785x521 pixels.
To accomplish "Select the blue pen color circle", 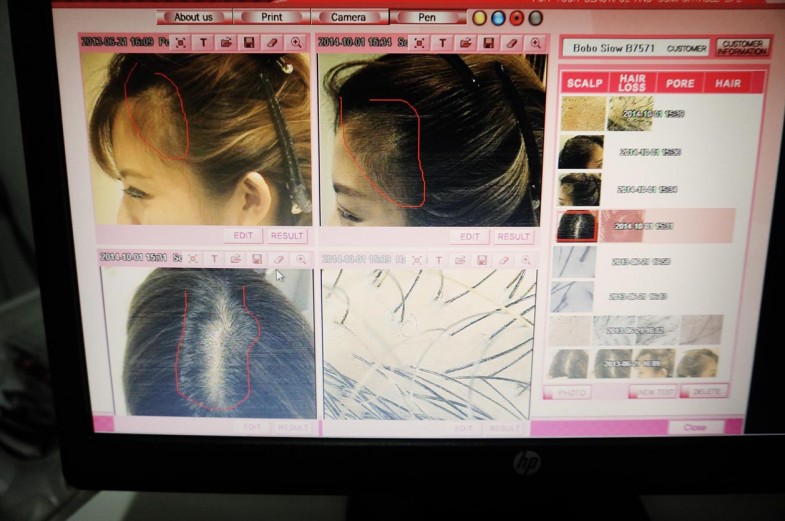I will (x=498, y=18).
